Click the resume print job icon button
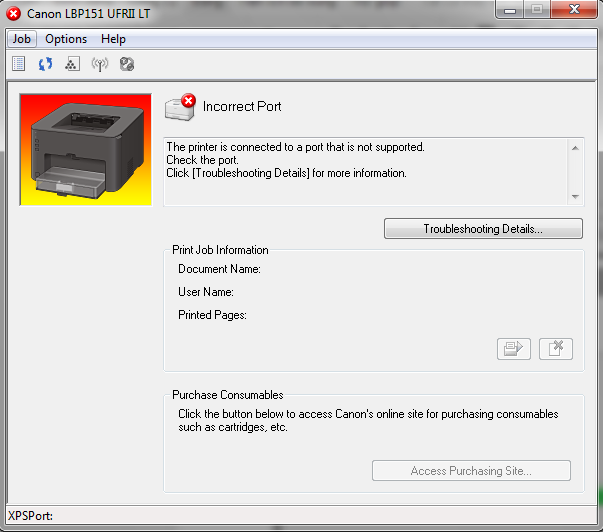The height and width of the screenshot is (532, 603). pyautogui.click(x=513, y=349)
